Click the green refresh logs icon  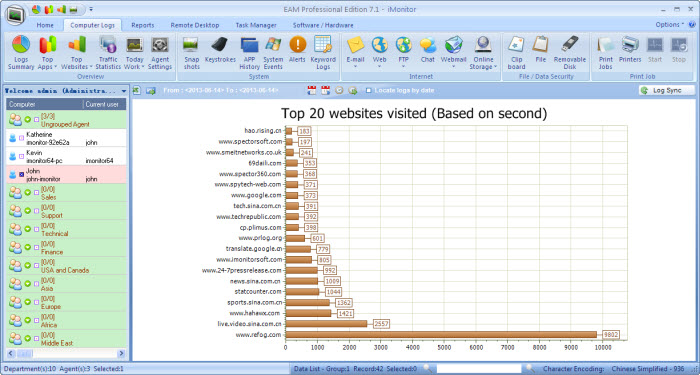(353, 90)
